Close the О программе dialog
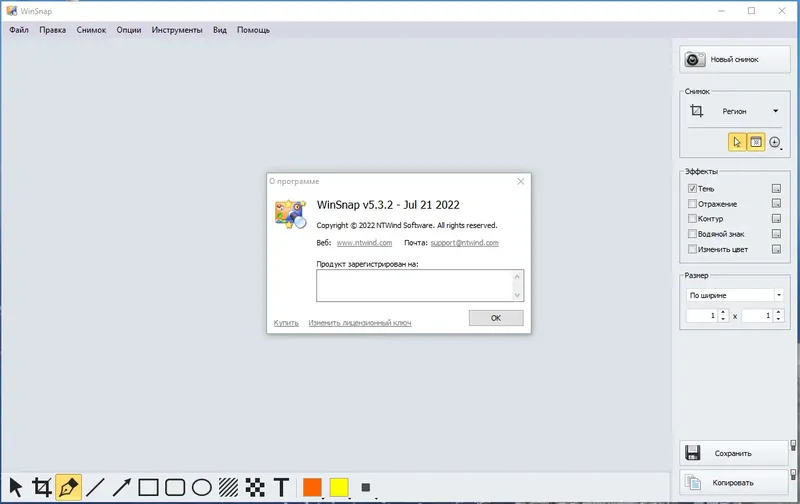Image resolution: width=800 pixels, height=504 pixels. tap(520, 181)
